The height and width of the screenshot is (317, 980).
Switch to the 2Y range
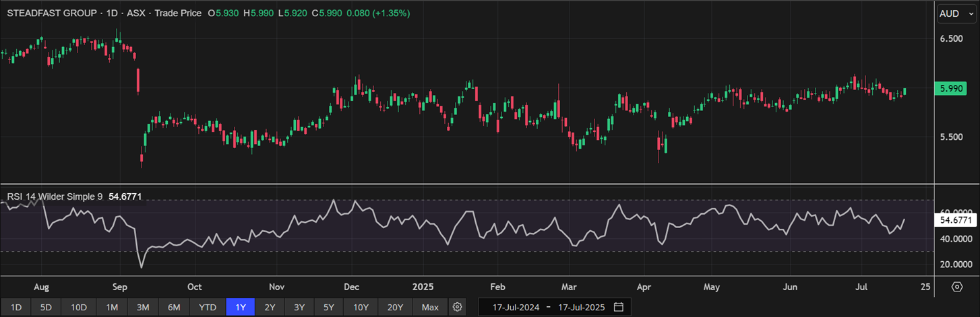(x=270, y=308)
